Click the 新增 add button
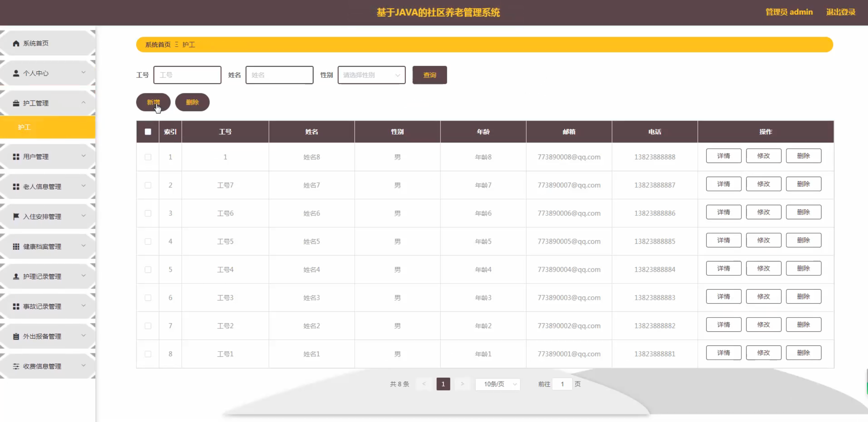This screenshot has height=422, width=868. pos(153,102)
